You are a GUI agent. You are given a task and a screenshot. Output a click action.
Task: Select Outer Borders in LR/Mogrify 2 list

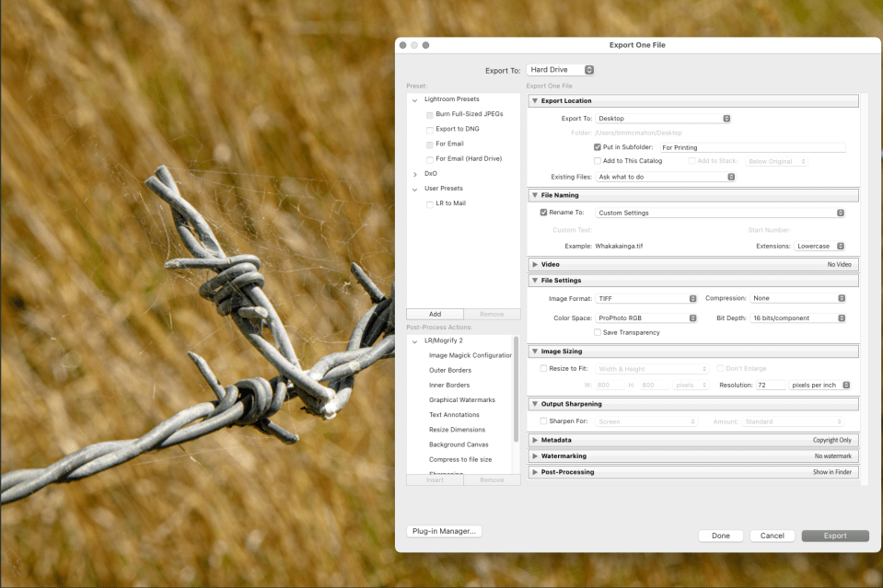[x=450, y=370]
